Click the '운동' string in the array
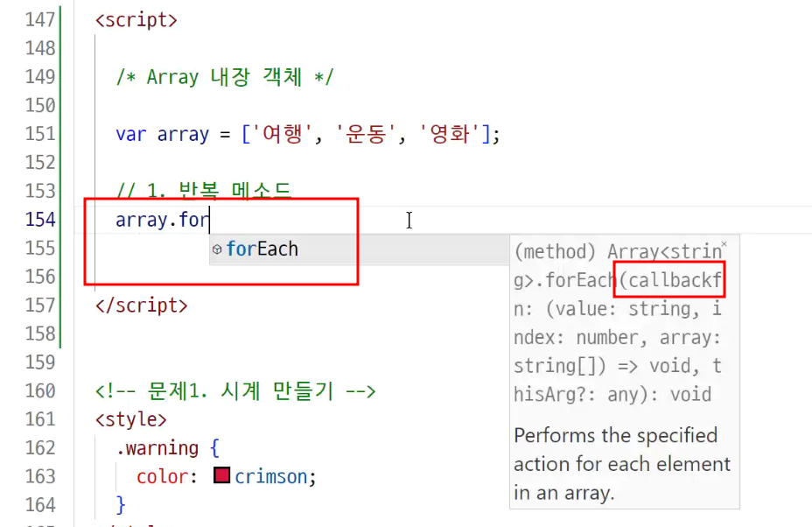Image resolution: width=812 pixels, height=527 pixels. (x=366, y=134)
